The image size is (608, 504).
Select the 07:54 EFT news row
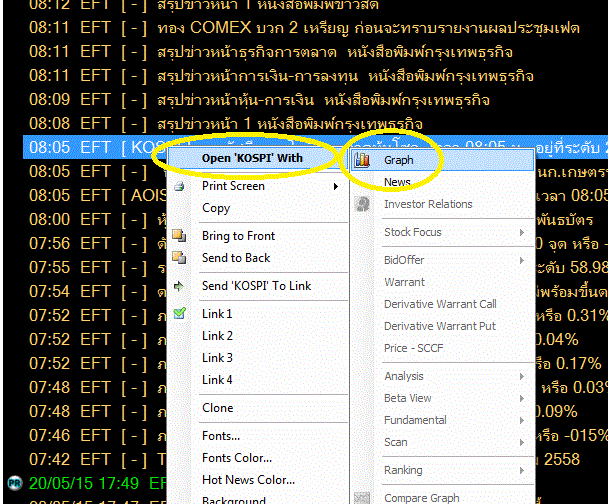pyautogui.click(x=97, y=292)
